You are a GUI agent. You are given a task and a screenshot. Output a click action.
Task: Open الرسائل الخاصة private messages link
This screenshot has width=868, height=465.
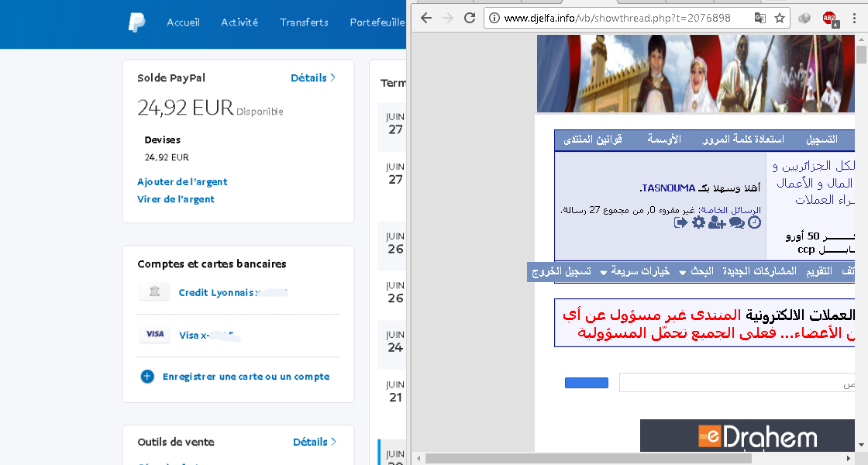click(x=731, y=210)
